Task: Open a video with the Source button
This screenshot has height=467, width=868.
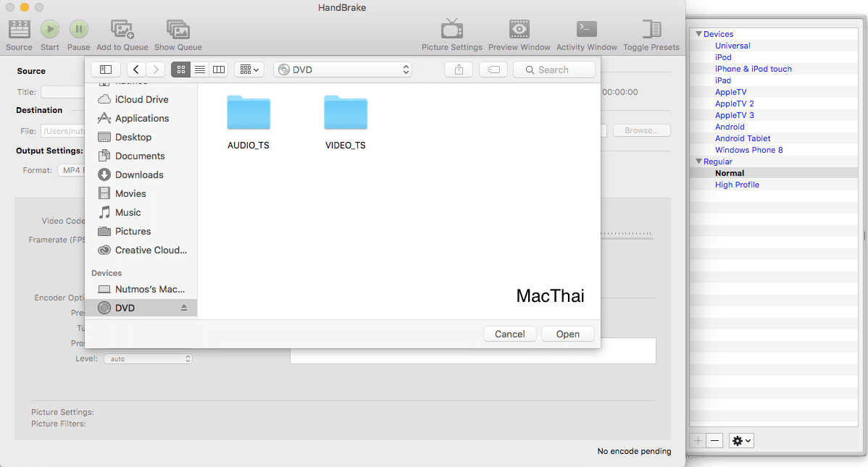Action: 18,33
